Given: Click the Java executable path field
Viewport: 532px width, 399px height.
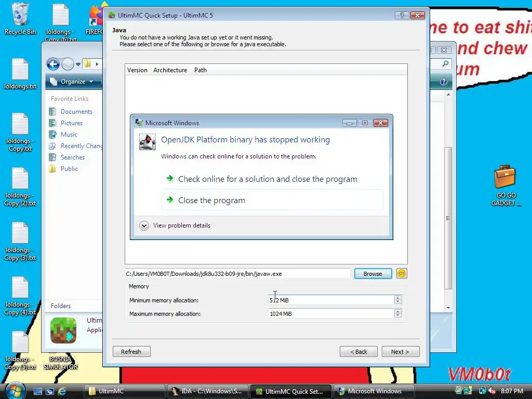Looking at the screenshot, I should [237, 273].
